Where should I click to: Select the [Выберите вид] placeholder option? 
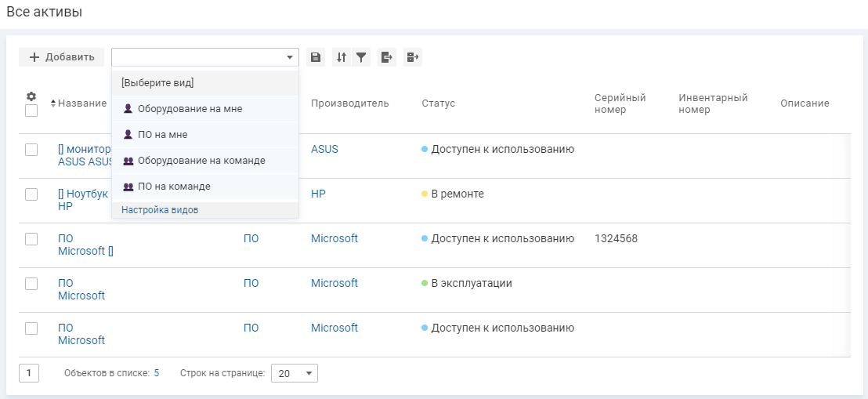coord(157,82)
